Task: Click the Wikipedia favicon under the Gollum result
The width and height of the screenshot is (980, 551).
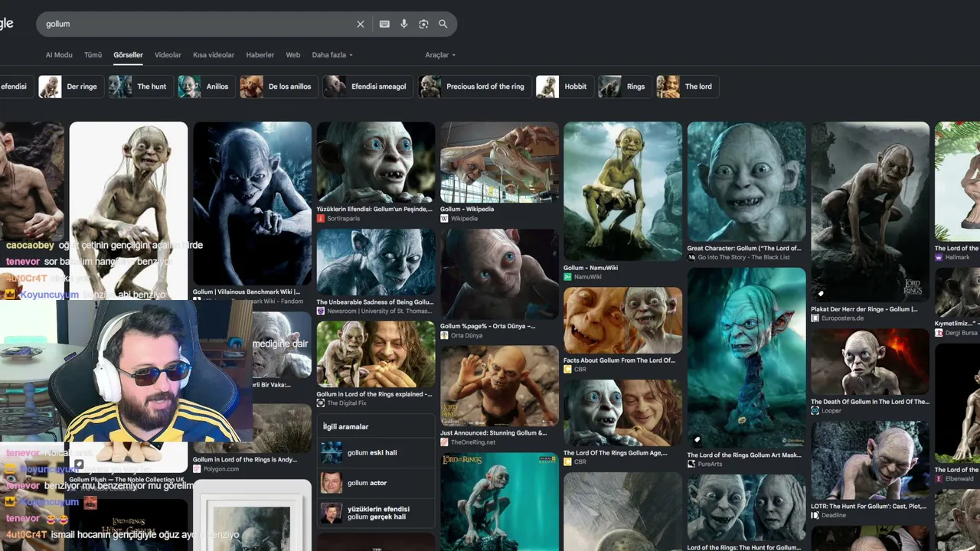Action: click(444, 218)
